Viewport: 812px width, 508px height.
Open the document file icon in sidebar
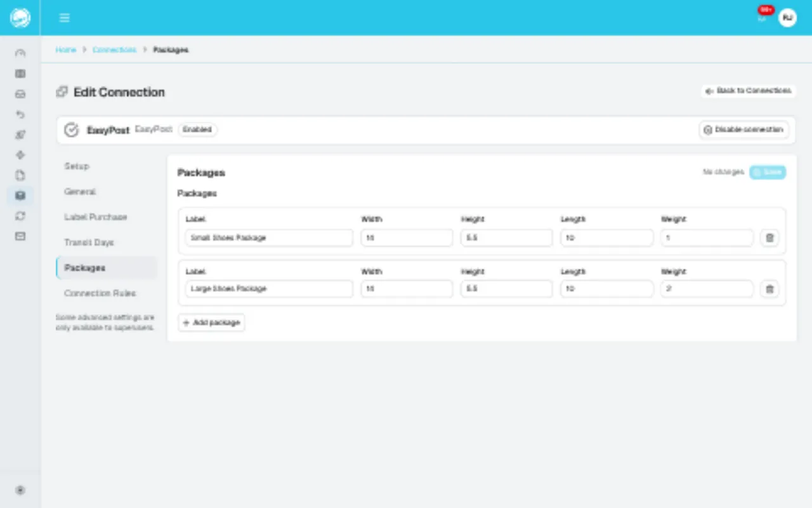[x=20, y=175]
